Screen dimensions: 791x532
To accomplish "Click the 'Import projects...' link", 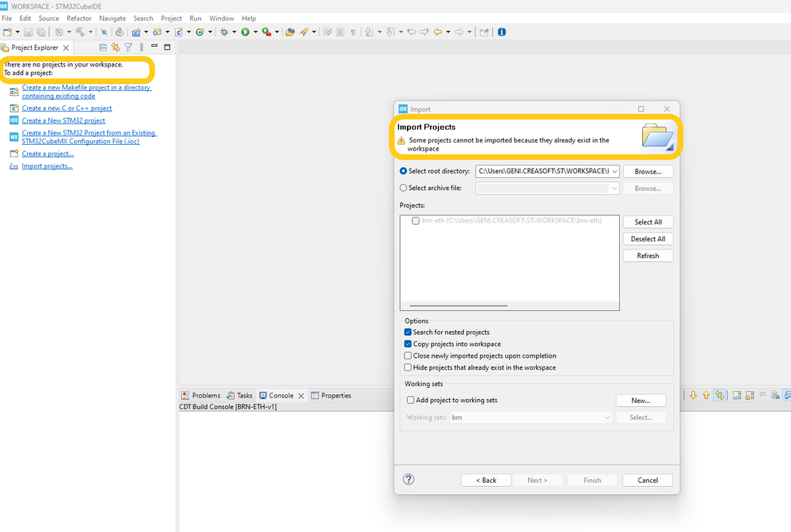I will (47, 166).
